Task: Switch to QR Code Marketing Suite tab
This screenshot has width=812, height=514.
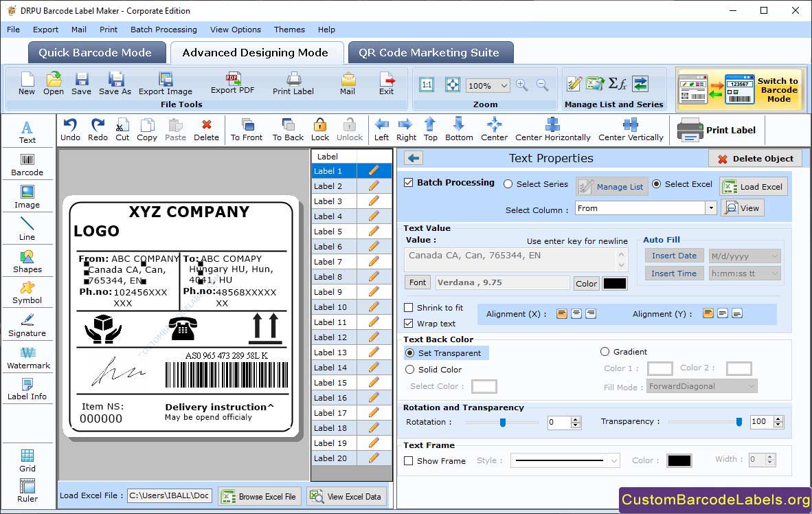Action: (429, 52)
